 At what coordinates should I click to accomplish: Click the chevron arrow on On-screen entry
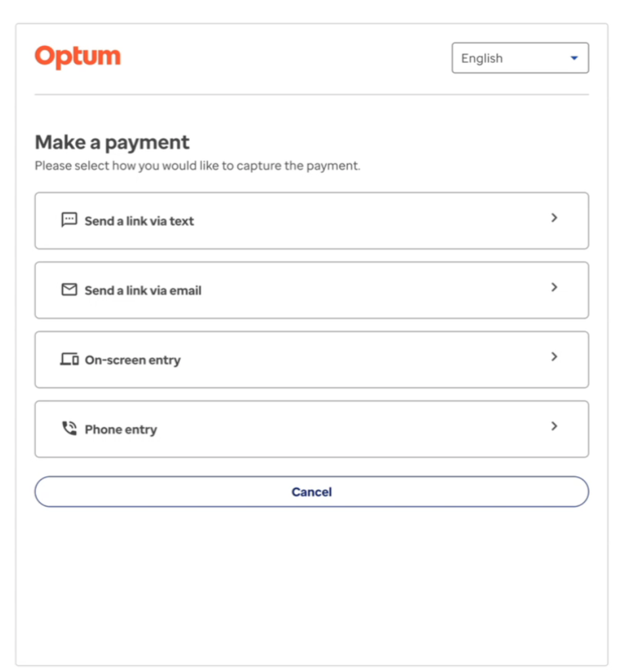click(554, 357)
